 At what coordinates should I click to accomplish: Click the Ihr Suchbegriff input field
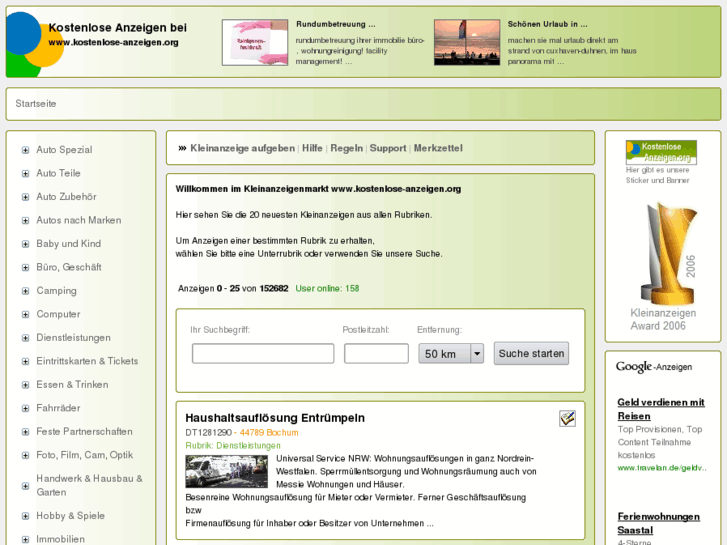pos(263,354)
